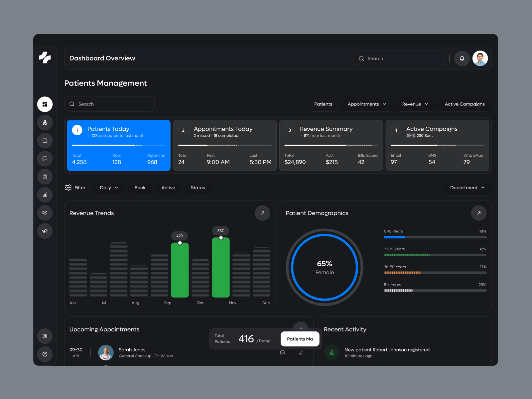Open the Campaigns megaphone icon in sidebar

click(x=45, y=231)
